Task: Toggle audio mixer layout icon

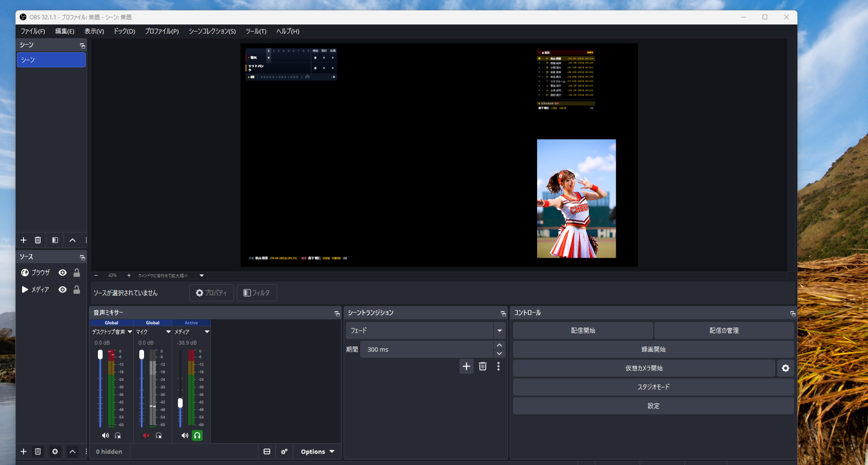Action: 267,451
